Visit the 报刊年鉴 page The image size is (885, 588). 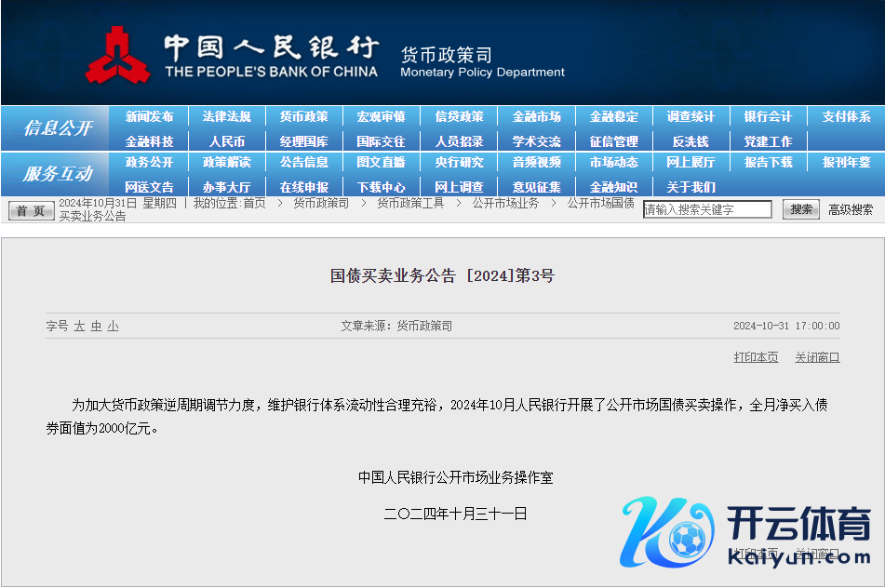[846, 163]
